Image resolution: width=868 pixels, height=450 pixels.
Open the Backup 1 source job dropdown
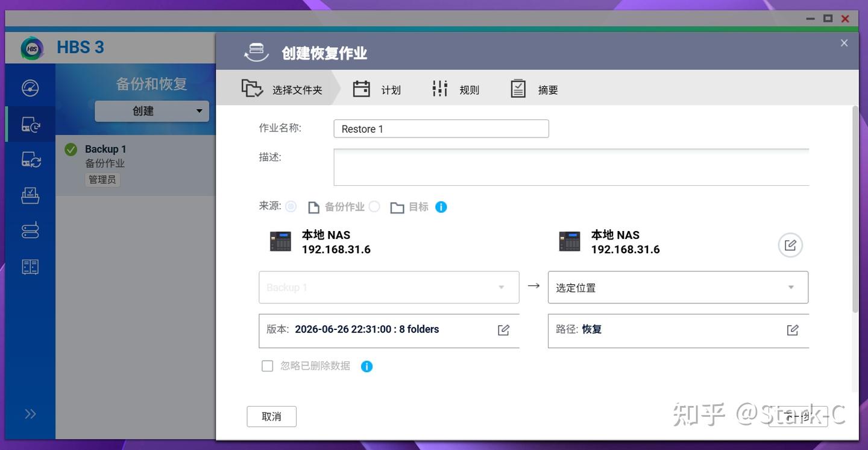coord(389,287)
